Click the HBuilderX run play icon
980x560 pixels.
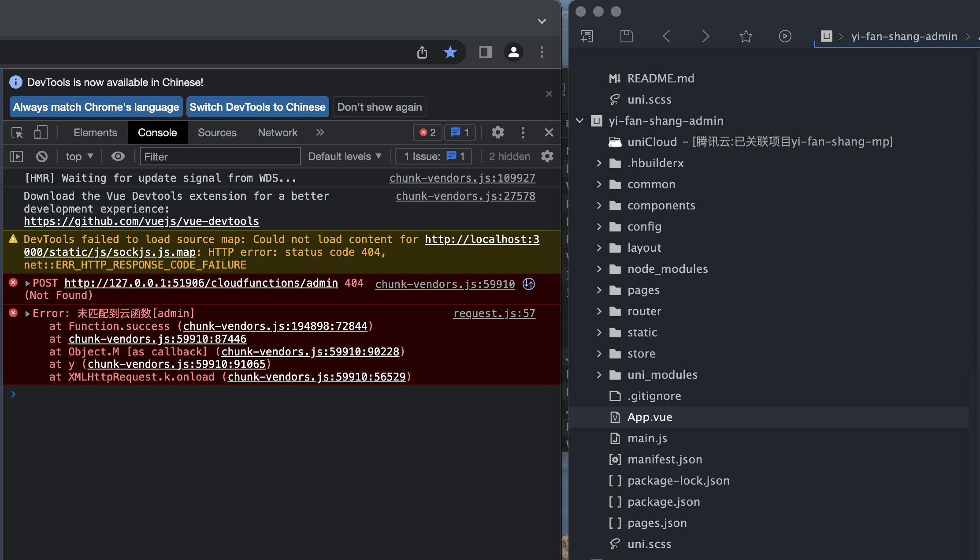[x=785, y=36]
